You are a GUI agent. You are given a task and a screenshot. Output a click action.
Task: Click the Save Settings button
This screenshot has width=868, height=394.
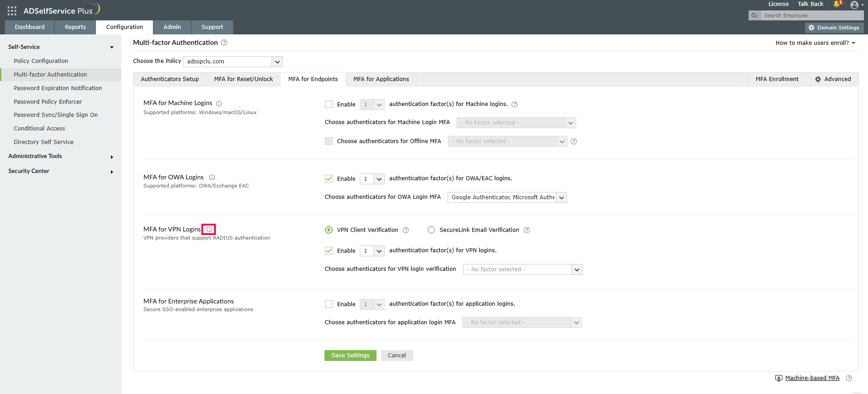coord(350,356)
